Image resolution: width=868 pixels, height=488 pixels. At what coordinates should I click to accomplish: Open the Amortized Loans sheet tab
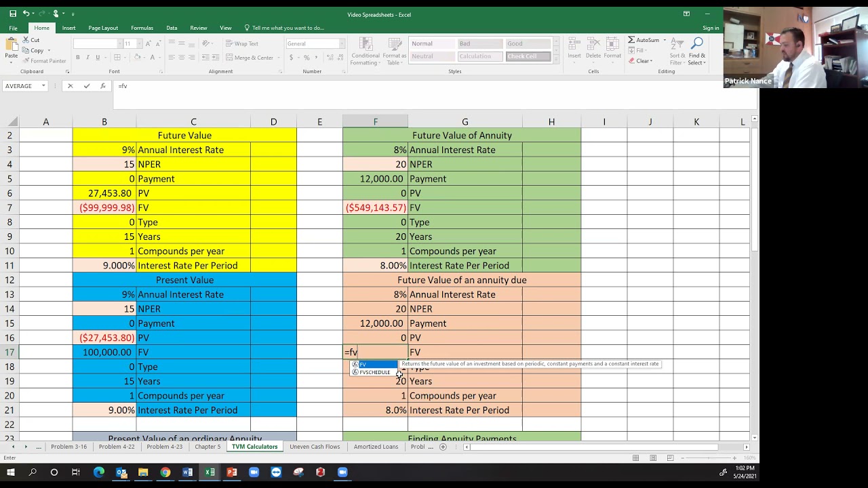[376, 447]
